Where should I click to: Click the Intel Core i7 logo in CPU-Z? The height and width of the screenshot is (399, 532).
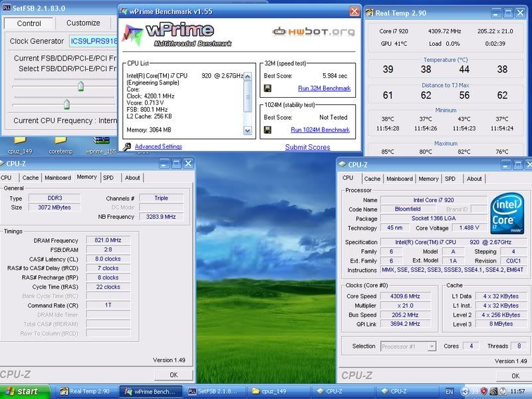507,213
